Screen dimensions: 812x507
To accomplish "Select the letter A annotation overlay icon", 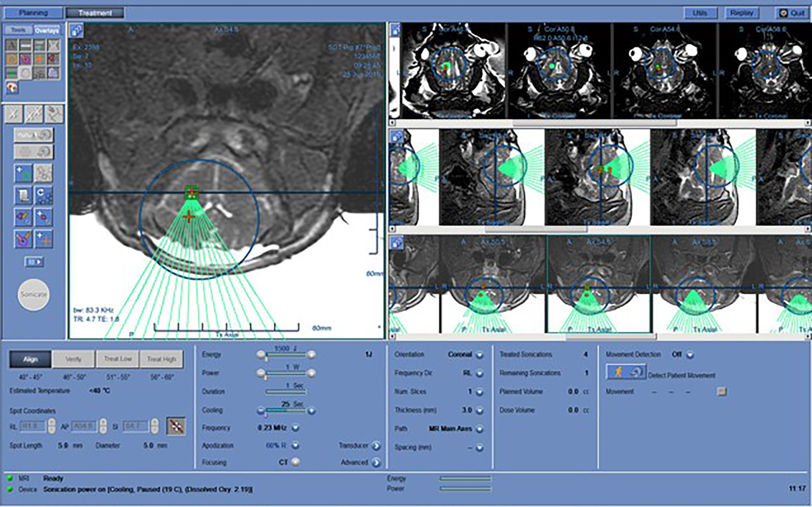I will (x=12, y=45).
